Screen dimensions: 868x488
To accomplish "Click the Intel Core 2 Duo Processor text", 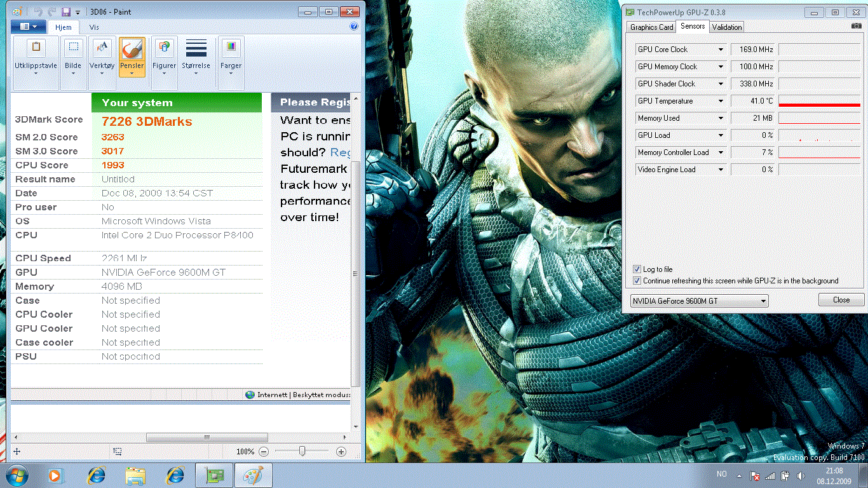I will 177,235.
